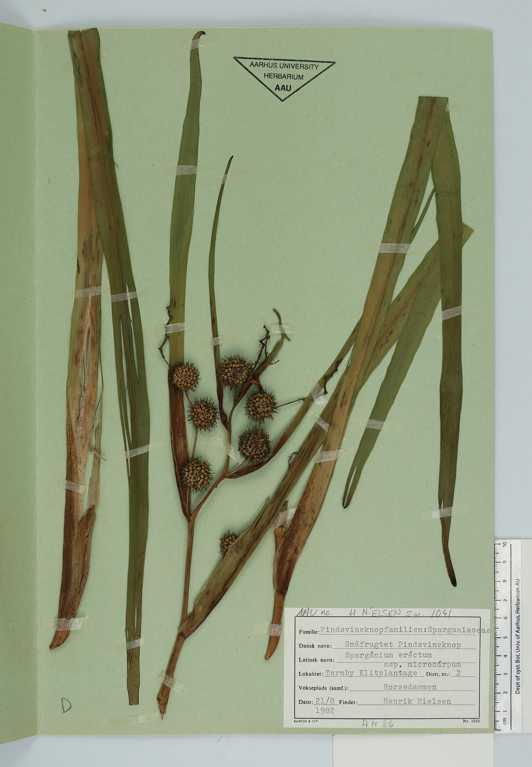532x767 pixels.
Task: Click the Distr. nr. value 2
Action: (458, 673)
